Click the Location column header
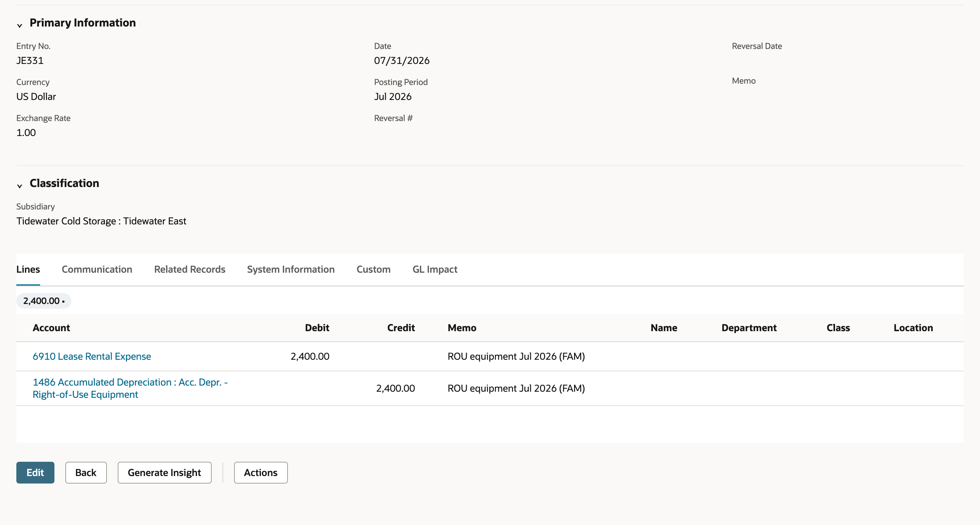Image resolution: width=980 pixels, height=525 pixels. tap(913, 328)
